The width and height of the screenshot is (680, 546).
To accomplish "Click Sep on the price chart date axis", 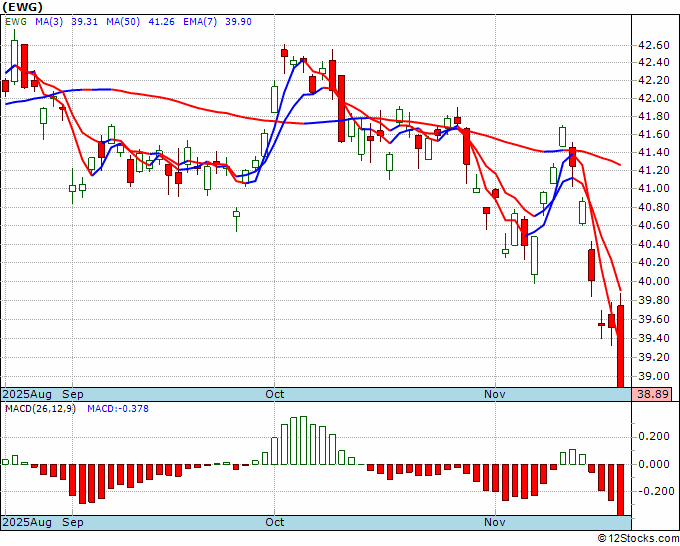I will [73, 394].
